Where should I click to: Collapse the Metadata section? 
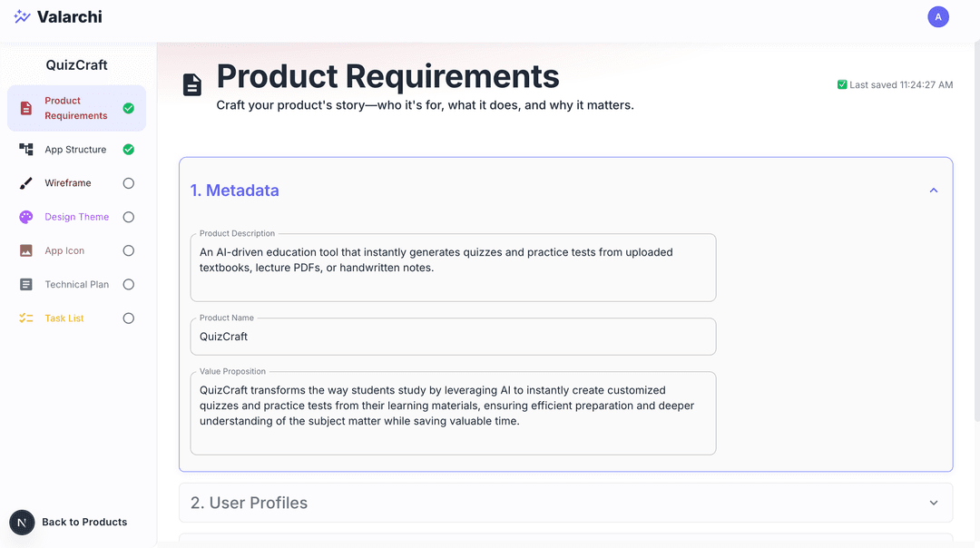click(933, 190)
